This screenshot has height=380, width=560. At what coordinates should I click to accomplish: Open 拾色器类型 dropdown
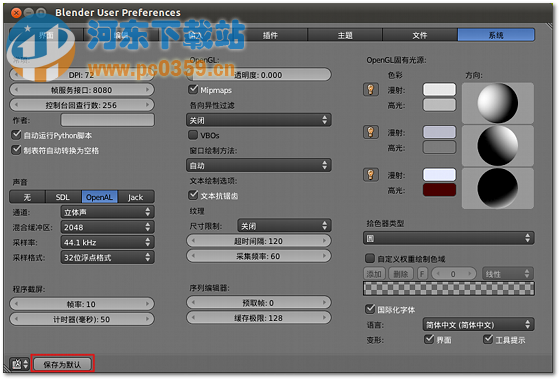point(449,238)
